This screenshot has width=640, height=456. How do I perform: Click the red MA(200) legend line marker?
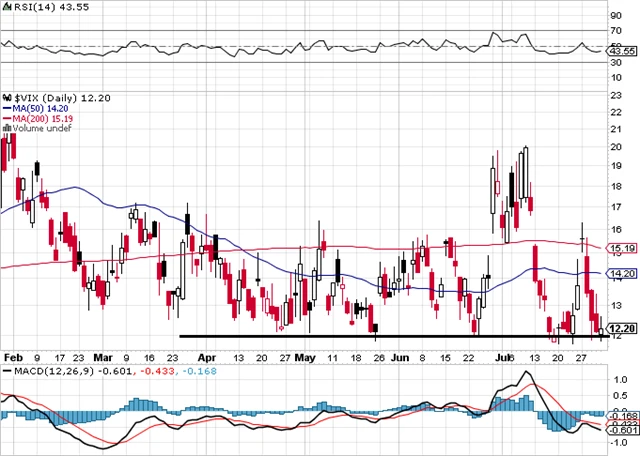(x=5, y=117)
